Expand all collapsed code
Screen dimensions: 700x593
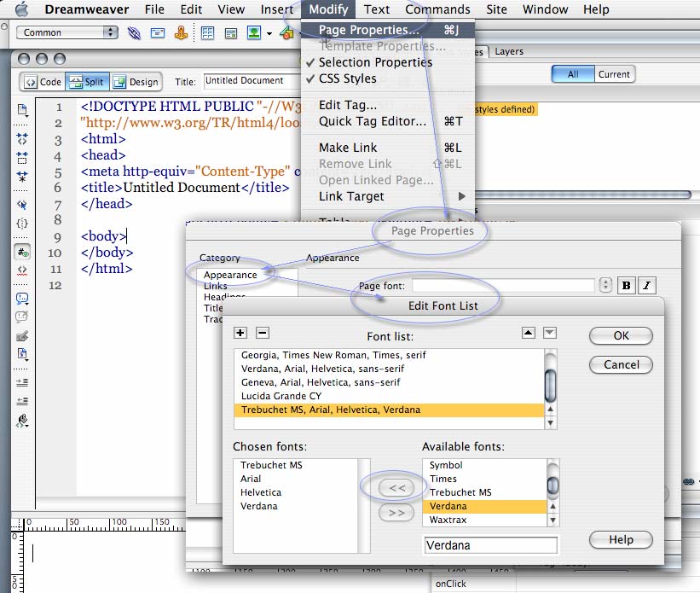(x=22, y=177)
